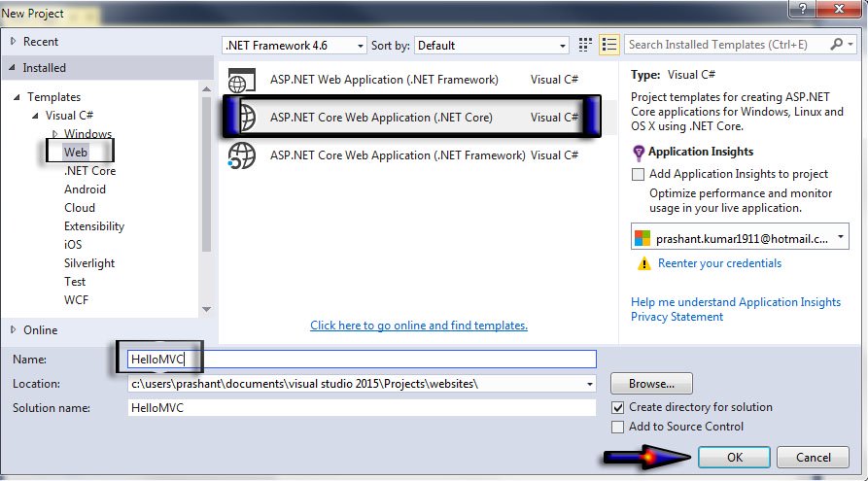Open Help me understand Application Insights link

point(736,302)
